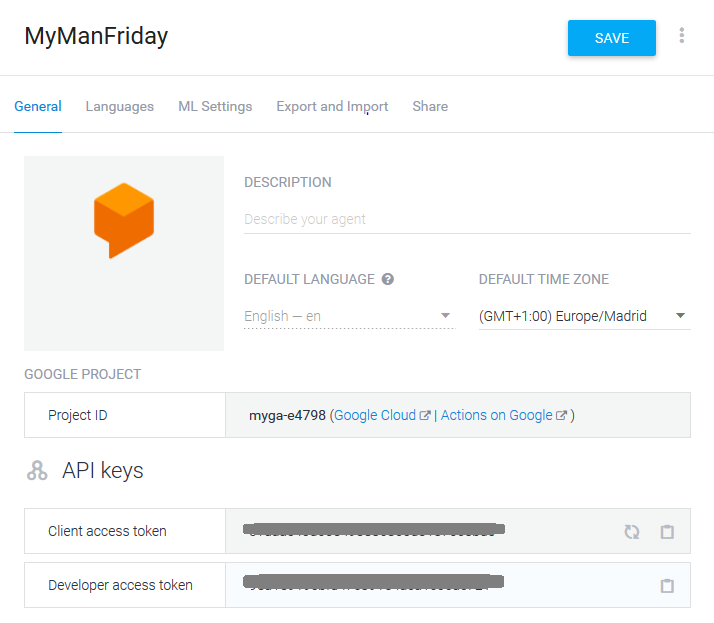Click the blue SAVE button
Image resolution: width=714 pixels, height=623 pixels.
click(x=612, y=38)
